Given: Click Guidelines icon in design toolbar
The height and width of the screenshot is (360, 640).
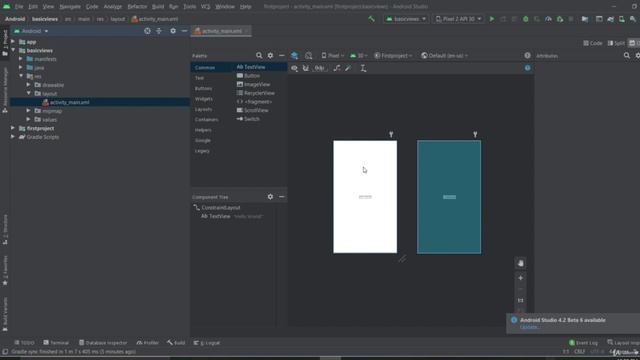Looking at the screenshot, I should 363,68.
